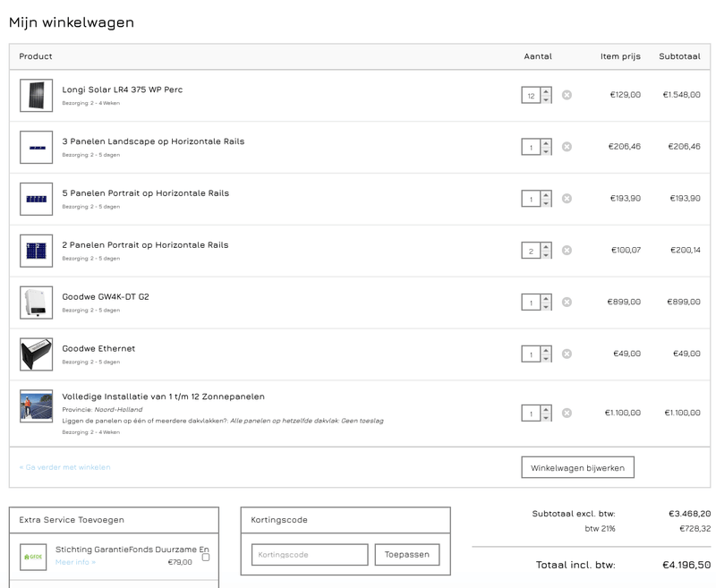Open Goodwe GW4K-DT G2 product link
Viewport: 716px width, 588px height.
pos(106,297)
